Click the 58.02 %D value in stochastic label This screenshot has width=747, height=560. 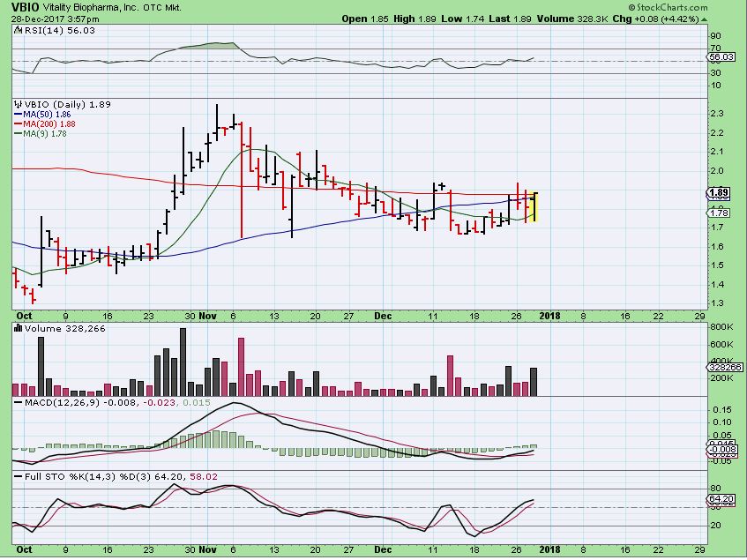pyautogui.click(x=204, y=476)
